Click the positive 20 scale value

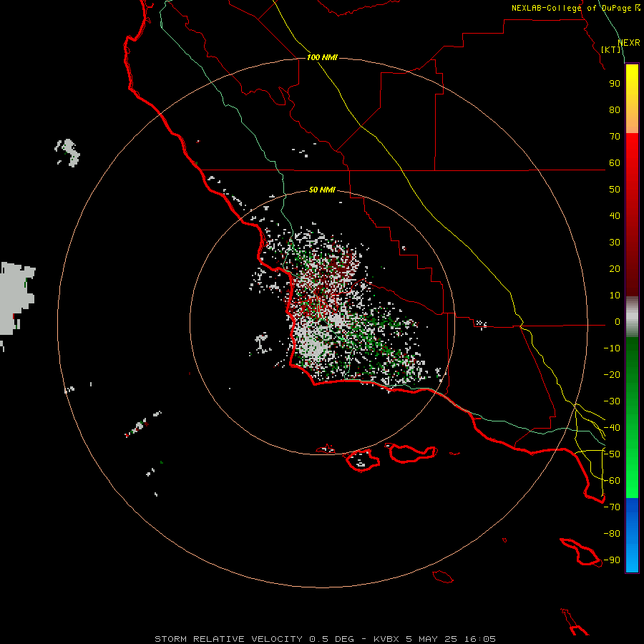click(x=615, y=268)
